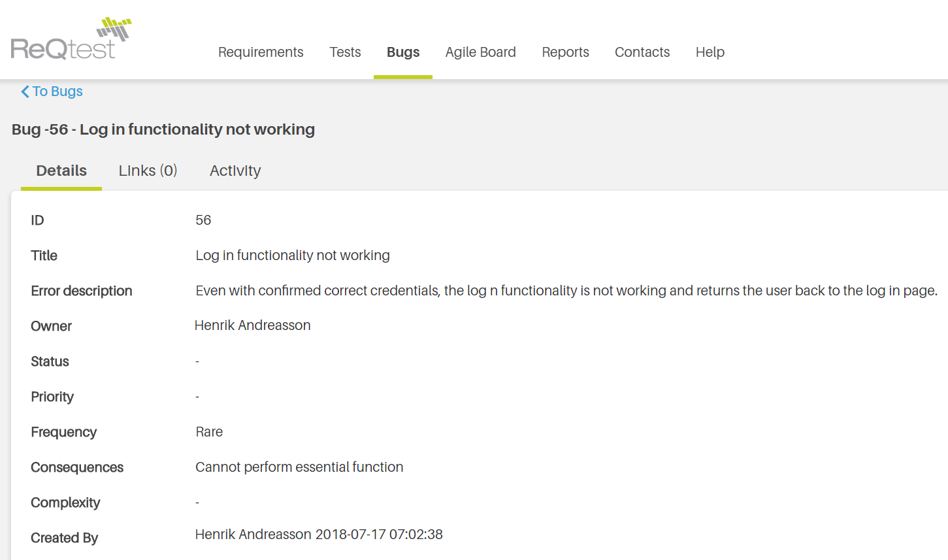This screenshot has height=560, width=948.
Task: Click owner value Henrik Andreasson
Action: click(253, 325)
